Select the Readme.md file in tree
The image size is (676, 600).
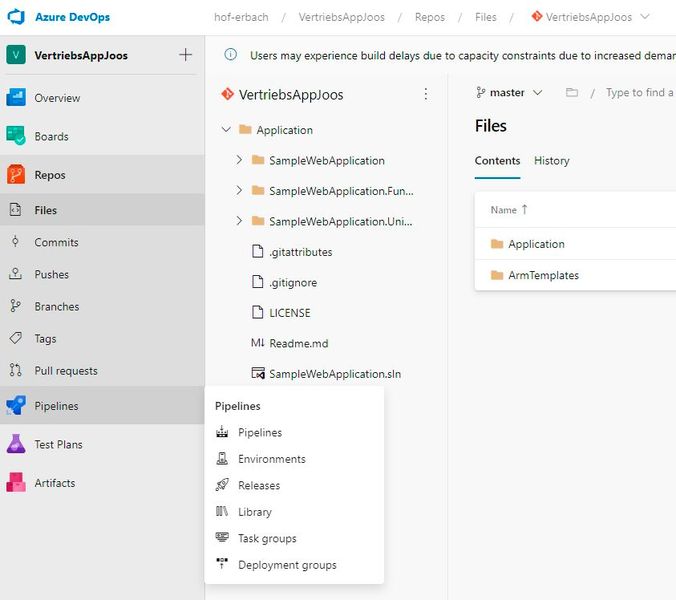tap(298, 343)
